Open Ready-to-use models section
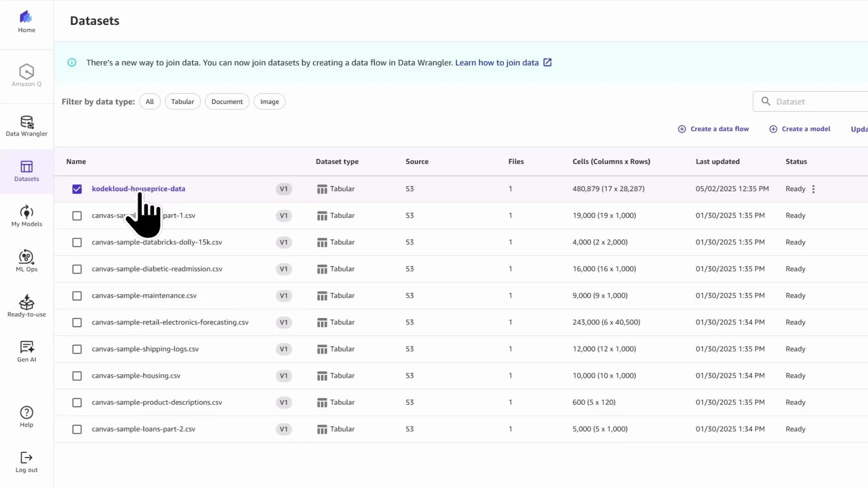The image size is (868, 488). coord(26,306)
